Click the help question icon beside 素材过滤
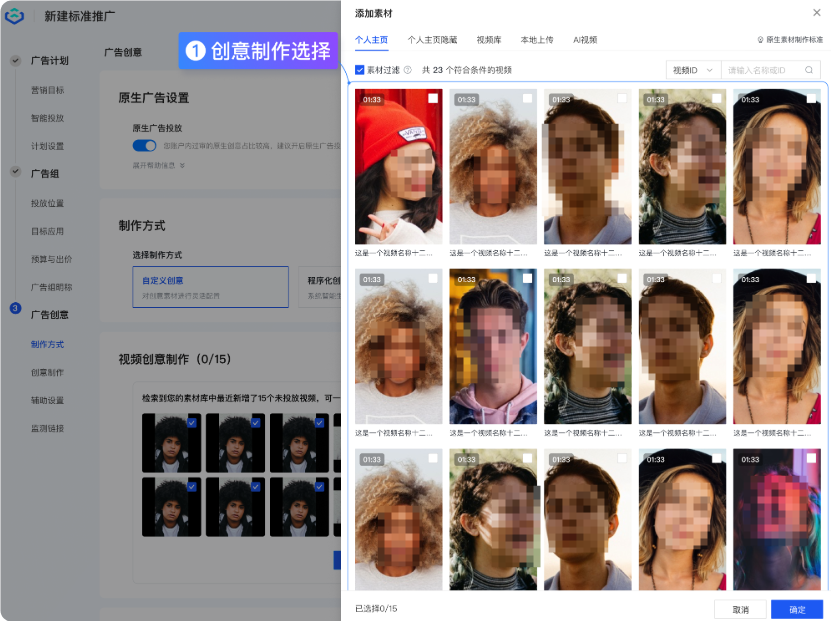Image resolution: width=831 pixels, height=621 pixels. coord(408,70)
